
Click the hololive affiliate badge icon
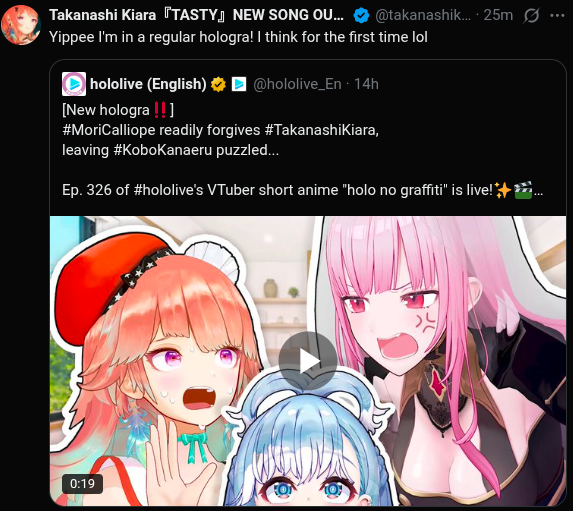click(239, 84)
